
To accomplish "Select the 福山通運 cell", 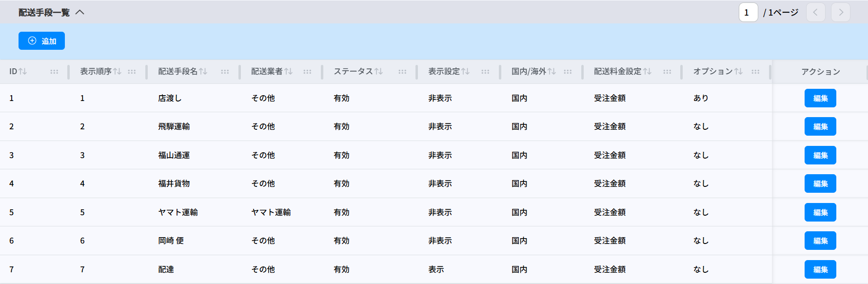I will point(174,155).
